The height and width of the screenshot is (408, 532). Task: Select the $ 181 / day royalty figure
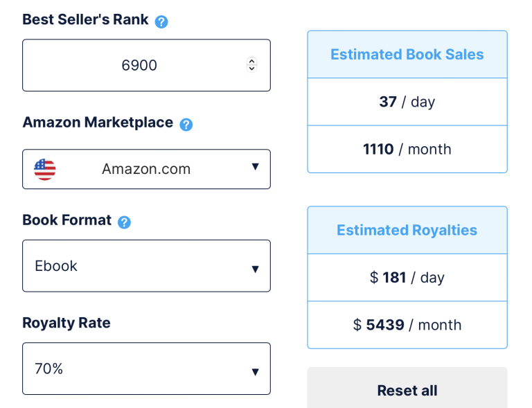(x=407, y=278)
